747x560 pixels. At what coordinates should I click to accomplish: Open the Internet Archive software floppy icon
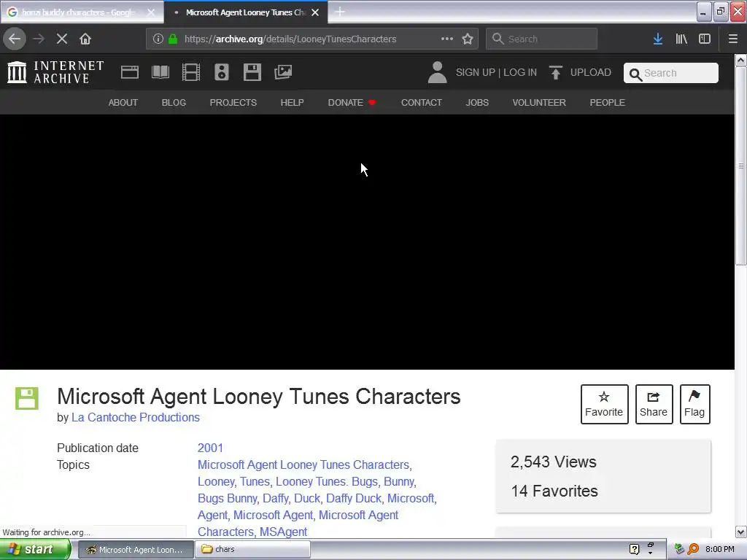click(252, 72)
